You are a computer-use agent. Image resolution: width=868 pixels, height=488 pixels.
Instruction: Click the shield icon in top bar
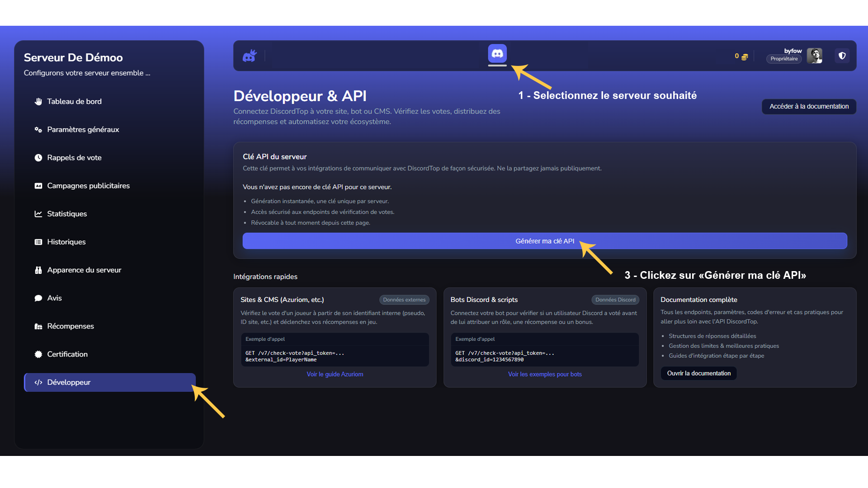(x=842, y=56)
